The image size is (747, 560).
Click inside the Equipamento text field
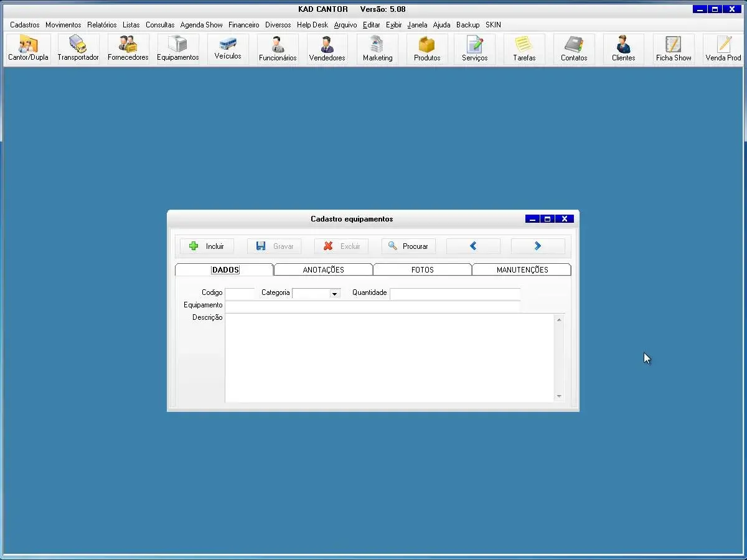pyautogui.click(x=372, y=306)
